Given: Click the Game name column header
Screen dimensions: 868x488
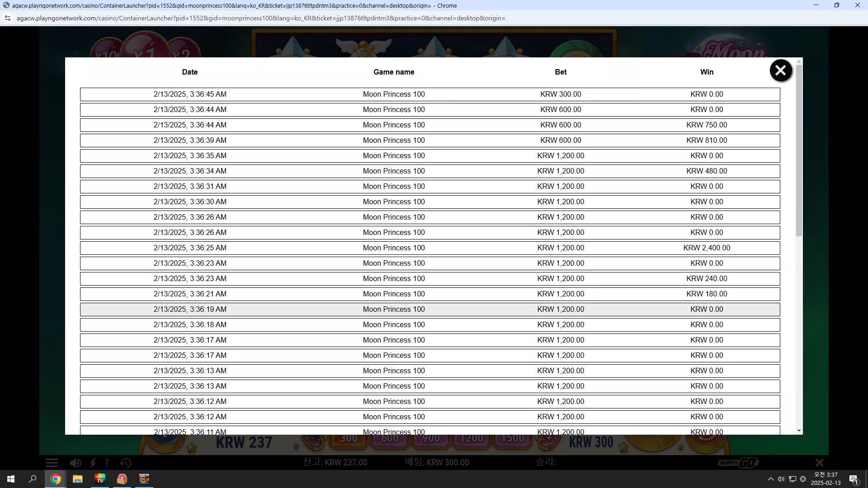Looking at the screenshot, I should click(394, 72).
